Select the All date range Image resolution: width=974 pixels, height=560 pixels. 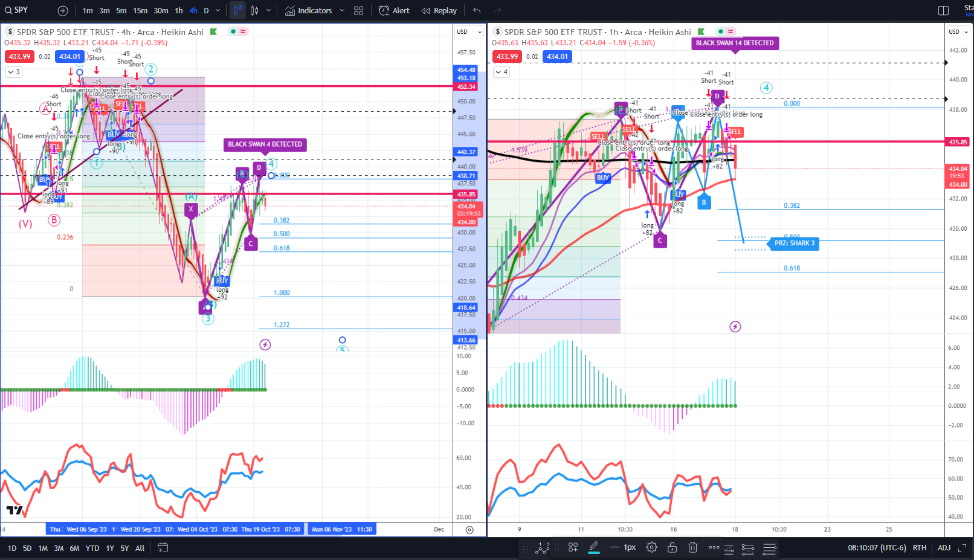pos(140,549)
